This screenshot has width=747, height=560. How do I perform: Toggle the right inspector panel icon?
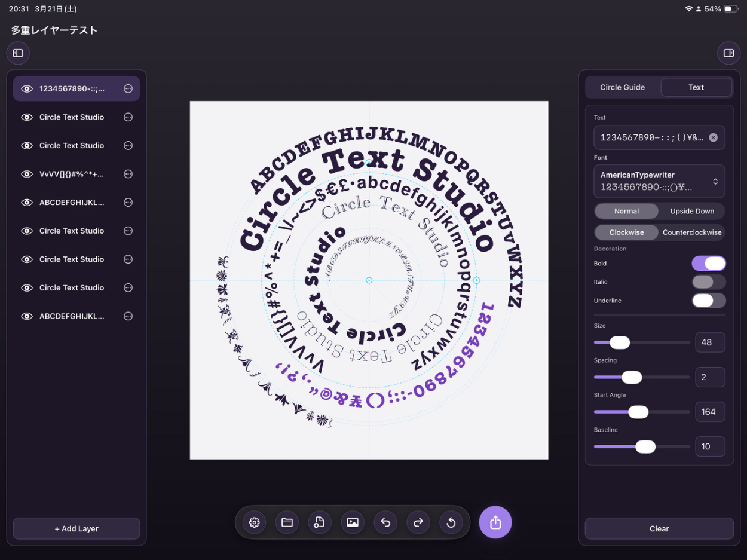point(728,53)
